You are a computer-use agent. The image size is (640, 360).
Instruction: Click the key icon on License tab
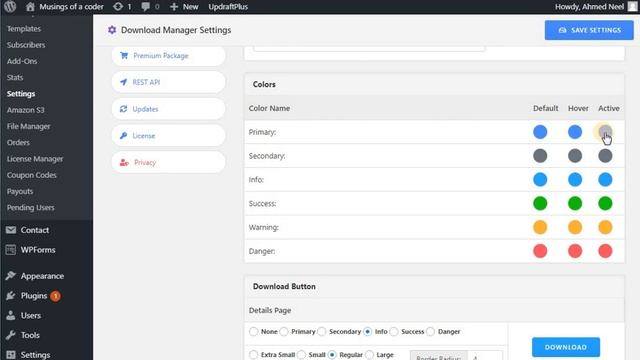click(123, 136)
